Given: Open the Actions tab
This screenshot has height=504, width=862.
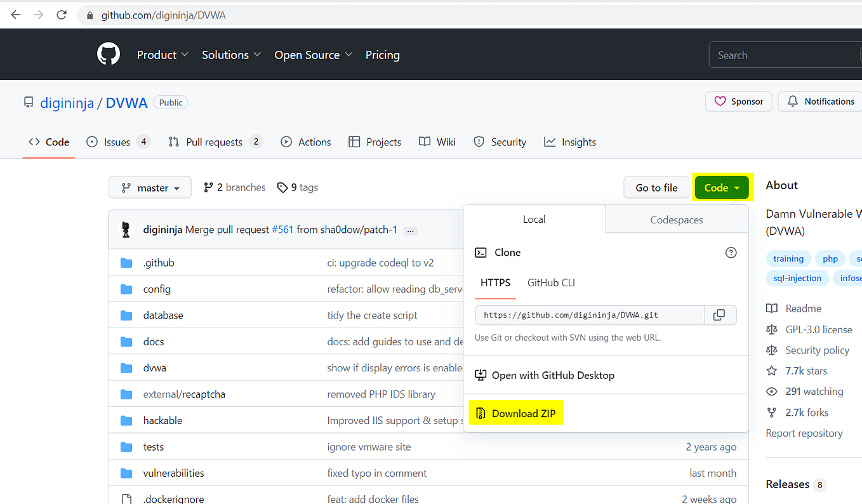Looking at the screenshot, I should [x=306, y=142].
